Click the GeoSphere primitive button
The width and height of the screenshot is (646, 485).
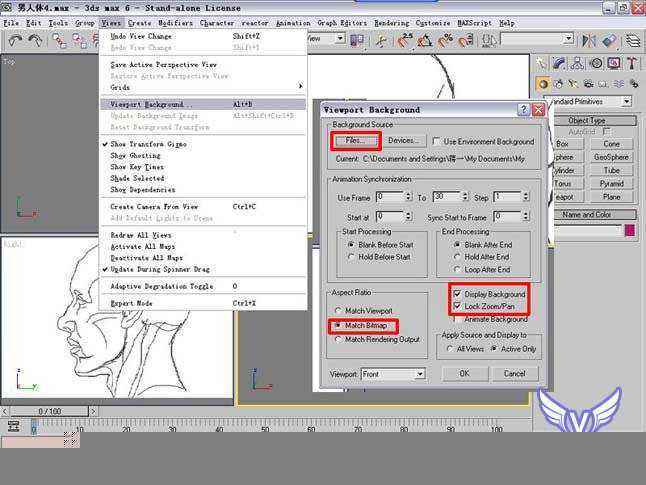click(611, 157)
